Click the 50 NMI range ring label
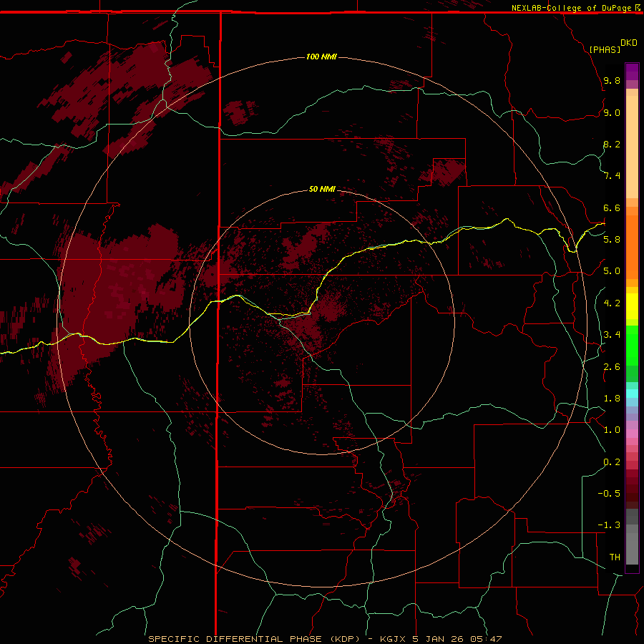 [x=322, y=189]
